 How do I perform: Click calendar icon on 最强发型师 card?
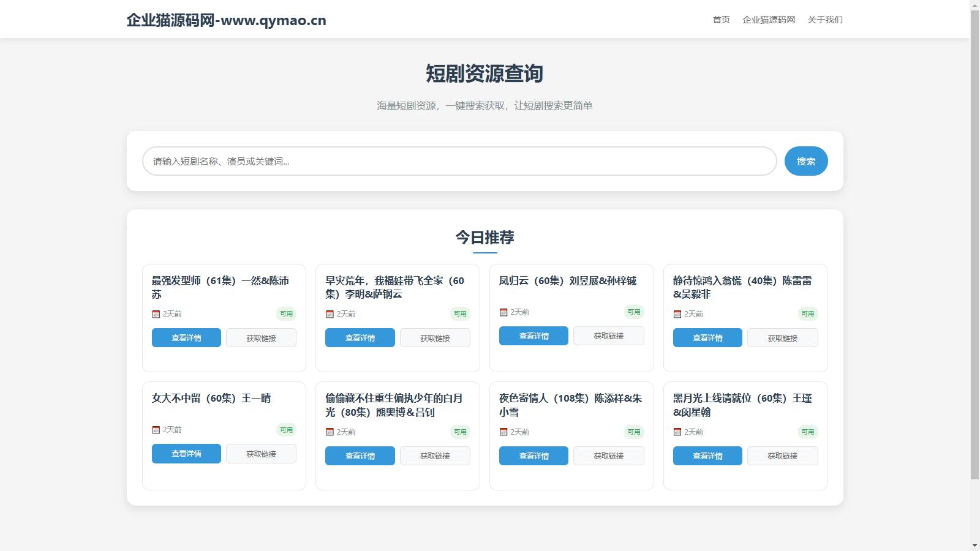tap(156, 314)
